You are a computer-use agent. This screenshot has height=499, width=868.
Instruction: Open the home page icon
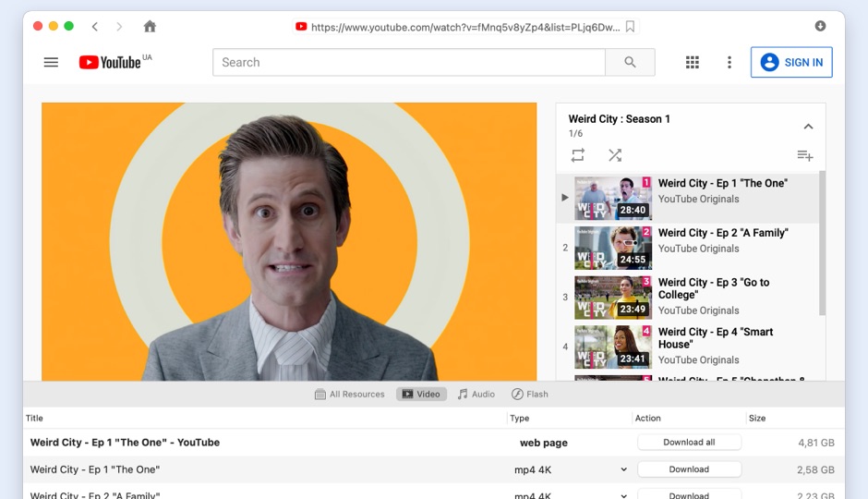point(150,26)
